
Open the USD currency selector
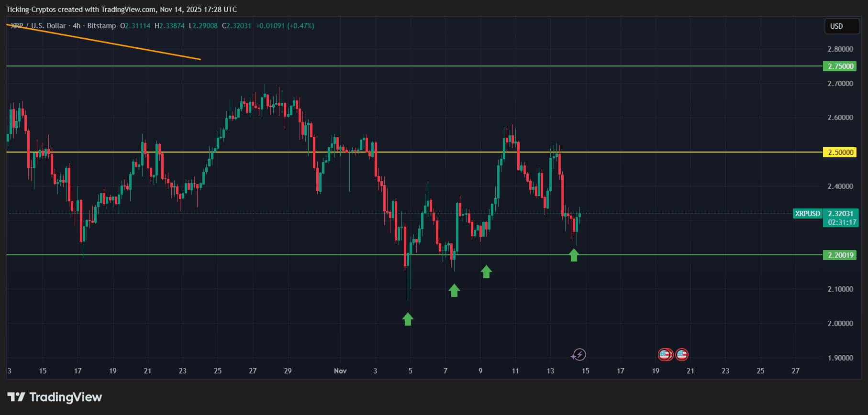coord(842,26)
